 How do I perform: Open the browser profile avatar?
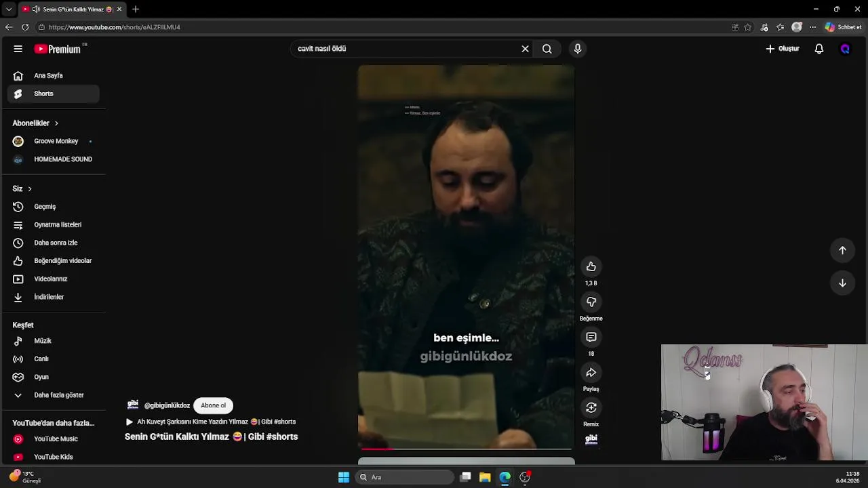797,27
